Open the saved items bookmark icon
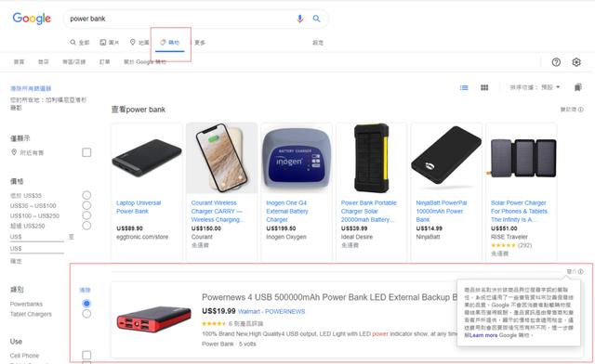595x364 pixels. 577,87
